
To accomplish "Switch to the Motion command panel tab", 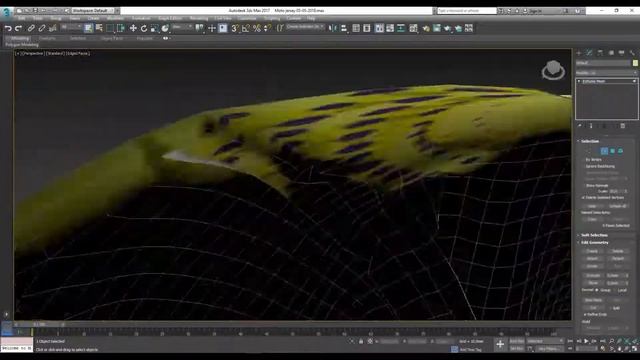I will [x=611, y=53].
